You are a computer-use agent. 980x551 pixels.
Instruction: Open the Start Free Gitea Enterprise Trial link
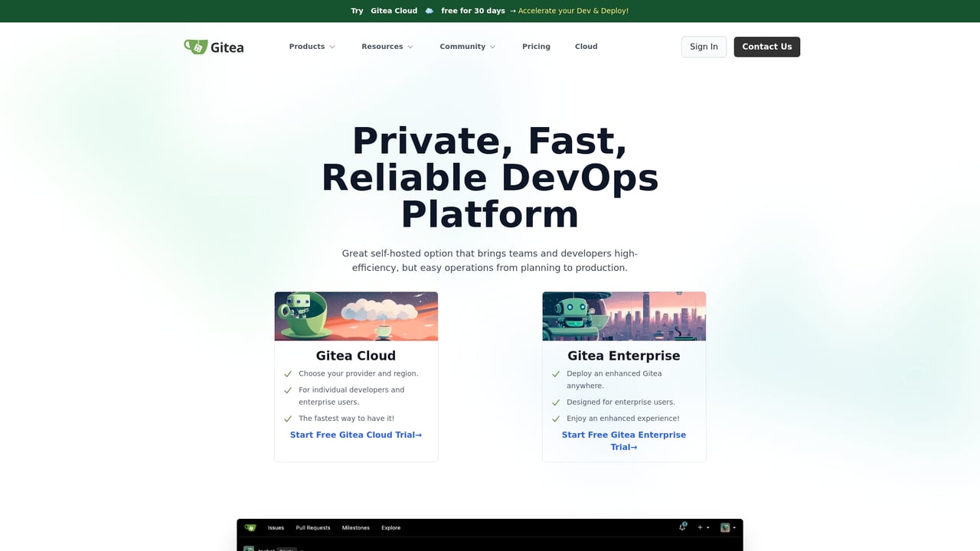(x=624, y=441)
